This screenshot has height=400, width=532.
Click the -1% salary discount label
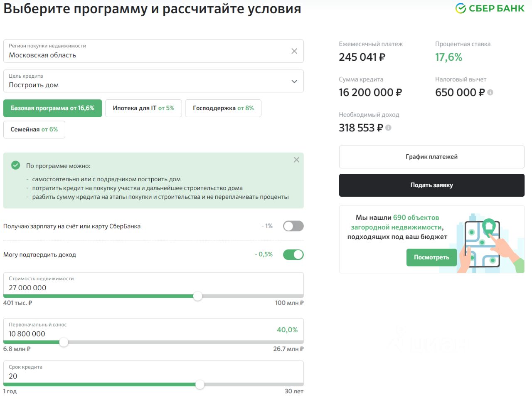point(267,226)
